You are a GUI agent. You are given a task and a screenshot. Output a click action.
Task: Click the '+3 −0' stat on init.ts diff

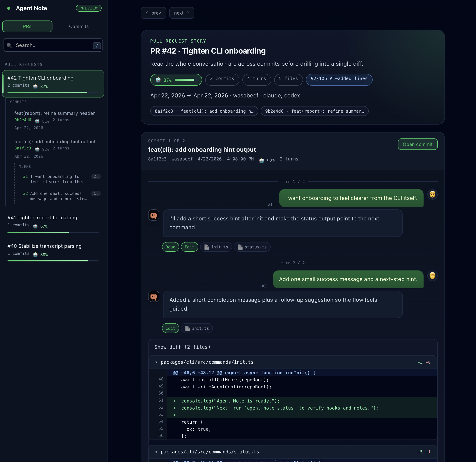pos(424,362)
